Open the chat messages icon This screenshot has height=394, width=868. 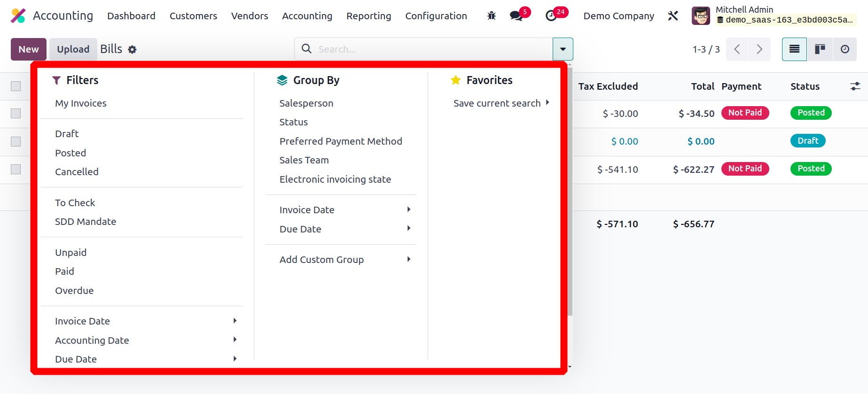(x=516, y=16)
